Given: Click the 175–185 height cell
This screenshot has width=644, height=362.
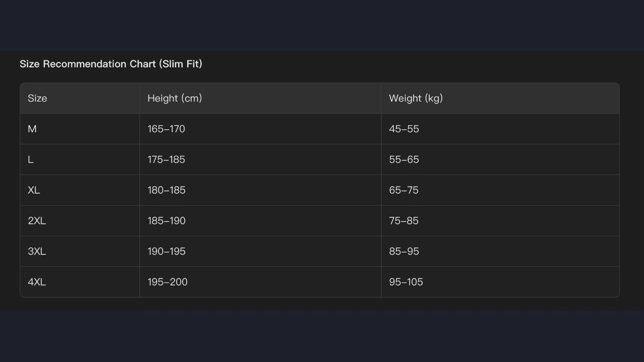Looking at the screenshot, I should tap(166, 160).
